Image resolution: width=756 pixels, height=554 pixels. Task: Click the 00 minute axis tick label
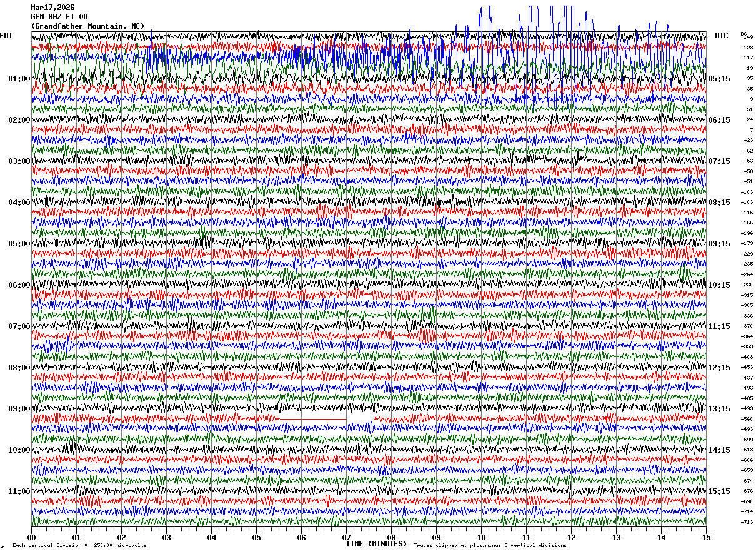click(31, 537)
